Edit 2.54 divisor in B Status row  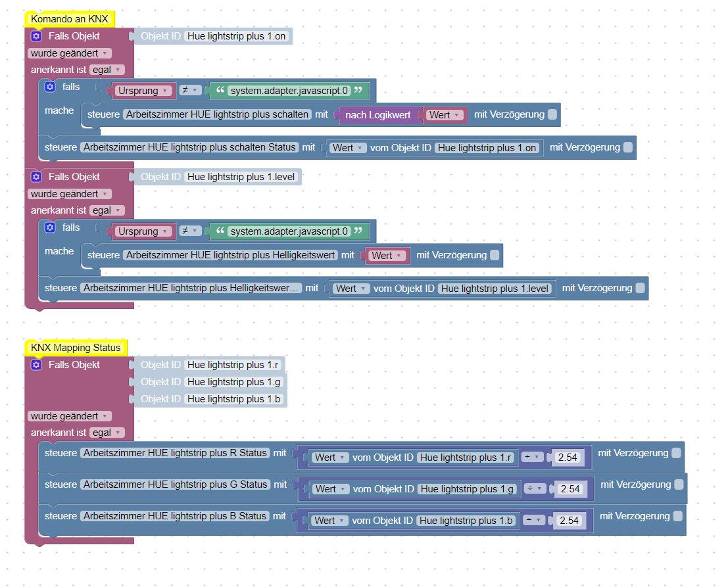point(570,521)
